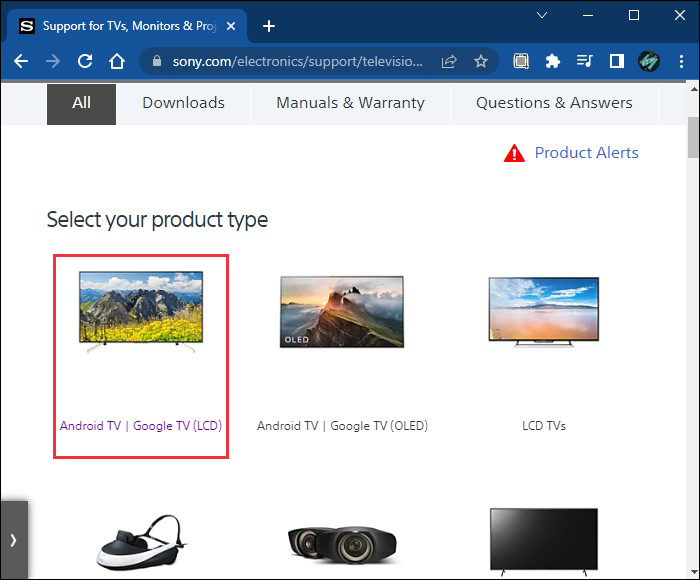Go back with the browser back arrow

pyautogui.click(x=21, y=61)
